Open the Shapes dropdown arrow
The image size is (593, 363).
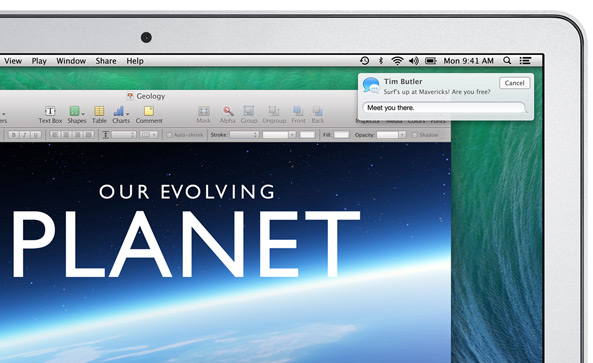coord(83,113)
